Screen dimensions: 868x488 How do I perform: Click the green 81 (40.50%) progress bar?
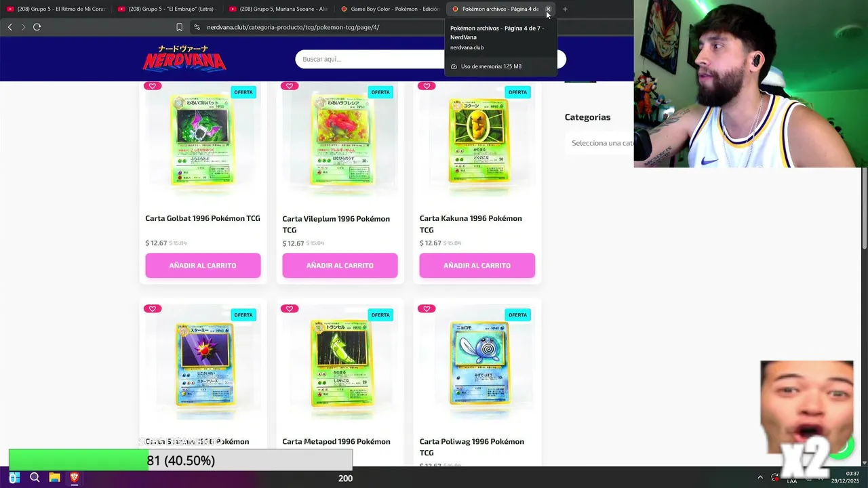coord(180,460)
